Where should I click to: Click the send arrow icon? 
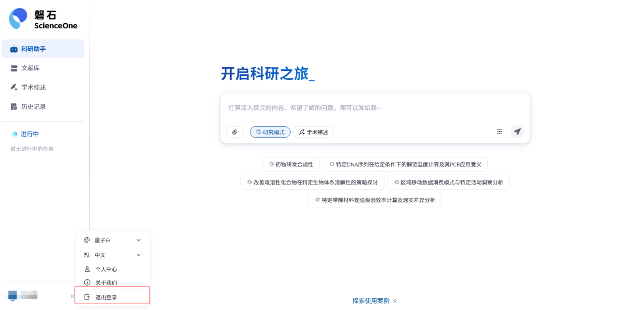517,131
